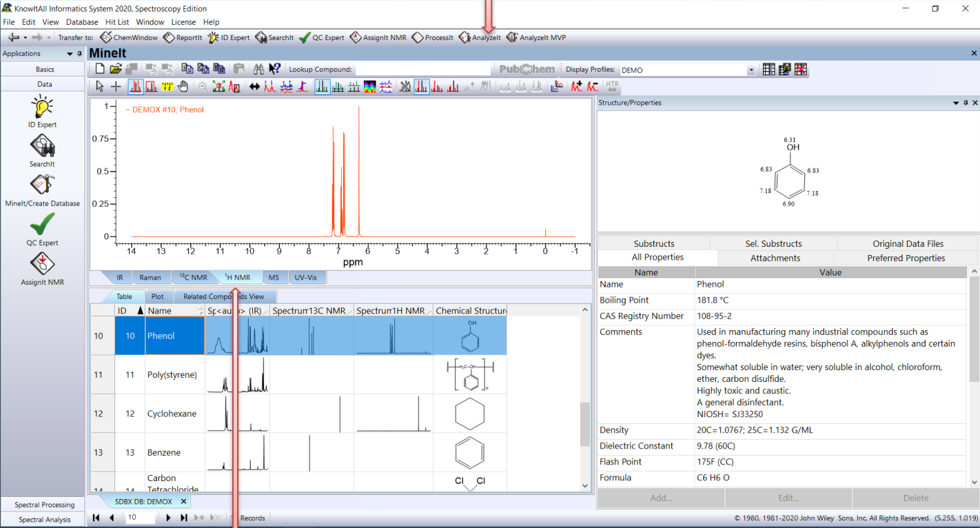This screenshot has width=980, height=528.
Task: Transfer to SearchIt in top toolbar
Action: [274, 37]
